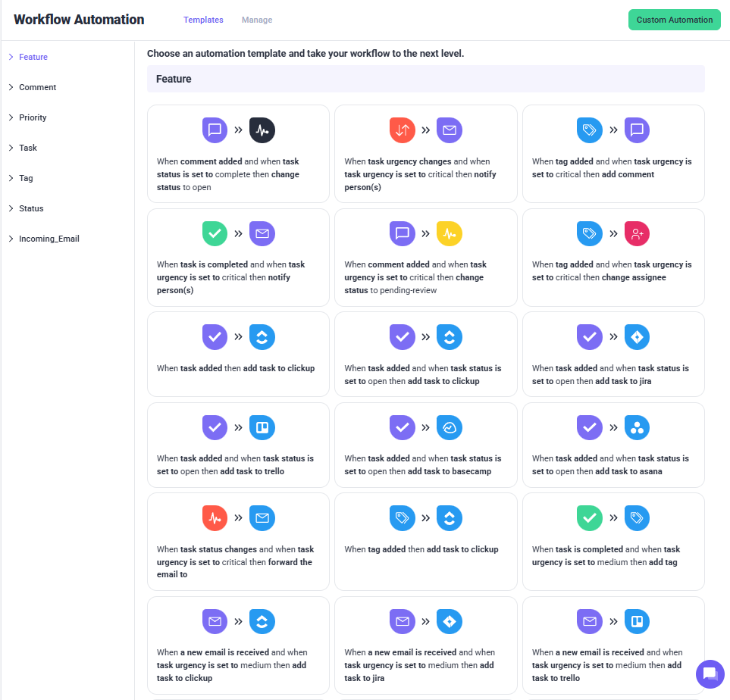Viewport: 730px width, 700px height.
Task: Switch to the Manage tab
Action: 257,20
